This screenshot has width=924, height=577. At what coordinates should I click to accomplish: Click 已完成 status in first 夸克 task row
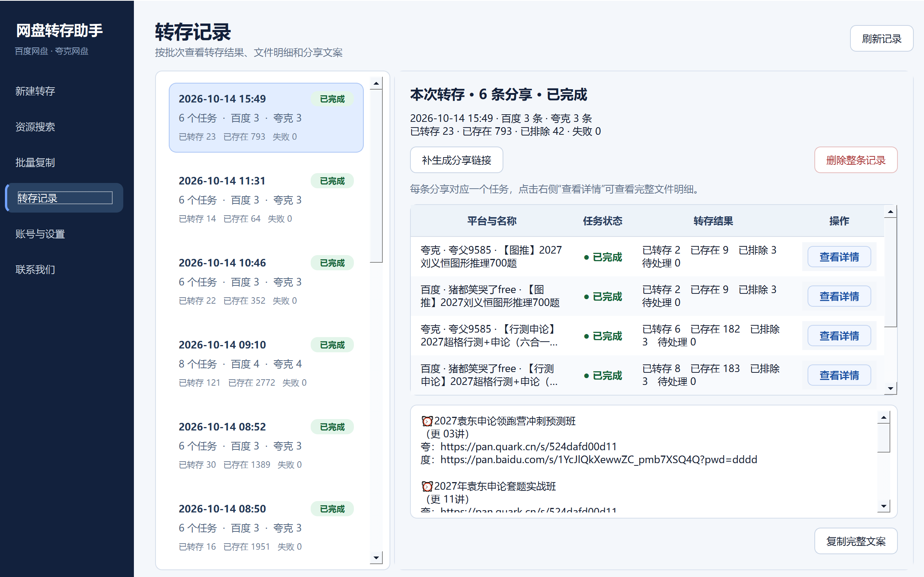point(602,257)
